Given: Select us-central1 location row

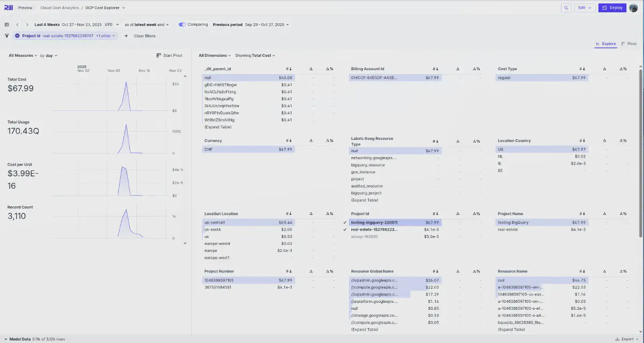Looking at the screenshot, I should click(x=248, y=222).
